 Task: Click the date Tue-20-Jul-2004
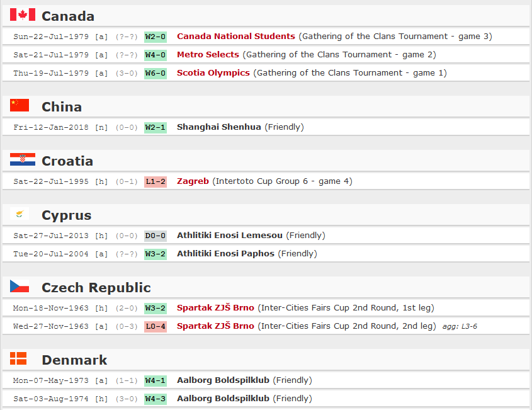pos(51,254)
